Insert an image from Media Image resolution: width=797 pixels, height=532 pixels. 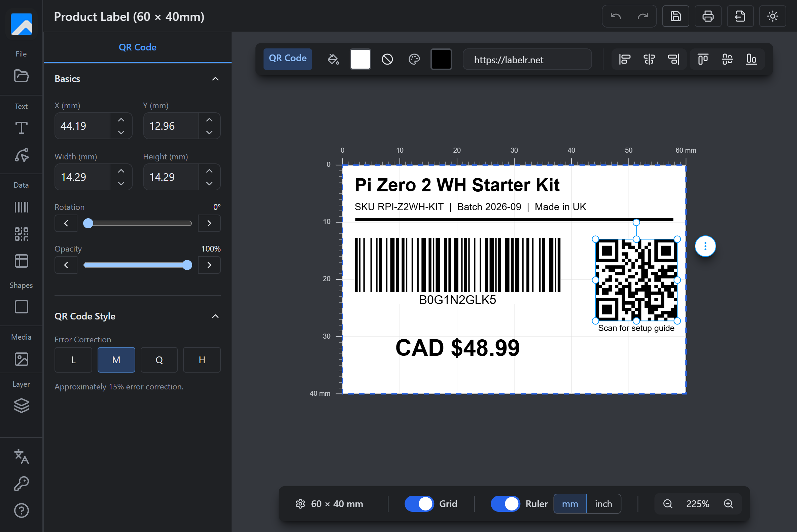(x=22, y=359)
